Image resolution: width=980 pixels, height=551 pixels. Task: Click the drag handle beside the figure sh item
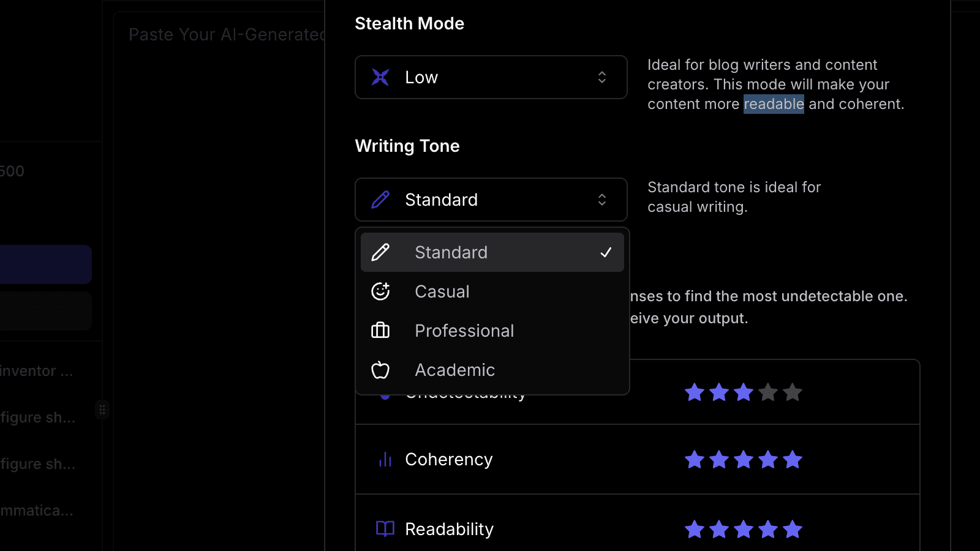[102, 410]
